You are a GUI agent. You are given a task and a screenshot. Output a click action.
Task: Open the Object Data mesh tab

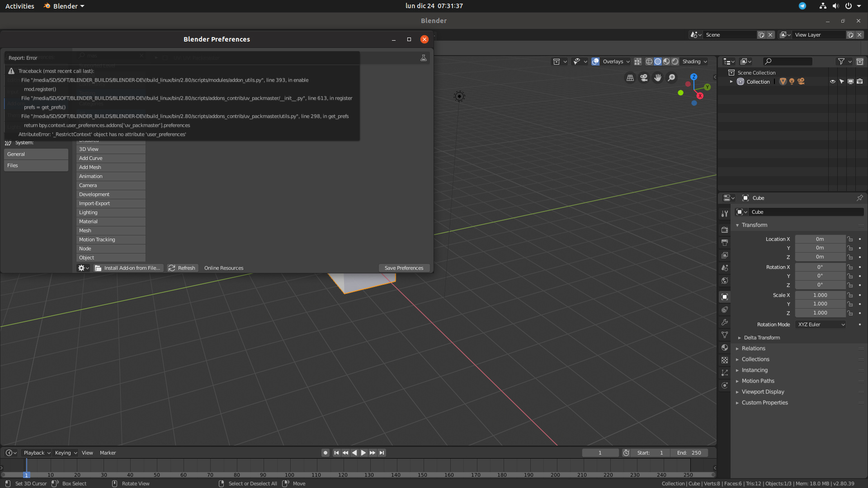(x=725, y=335)
